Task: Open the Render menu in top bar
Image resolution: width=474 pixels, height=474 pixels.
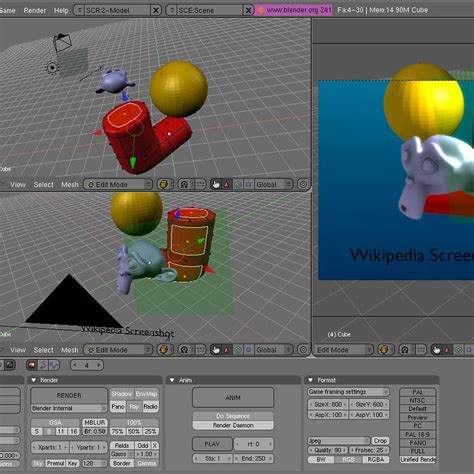Action: coord(35,10)
